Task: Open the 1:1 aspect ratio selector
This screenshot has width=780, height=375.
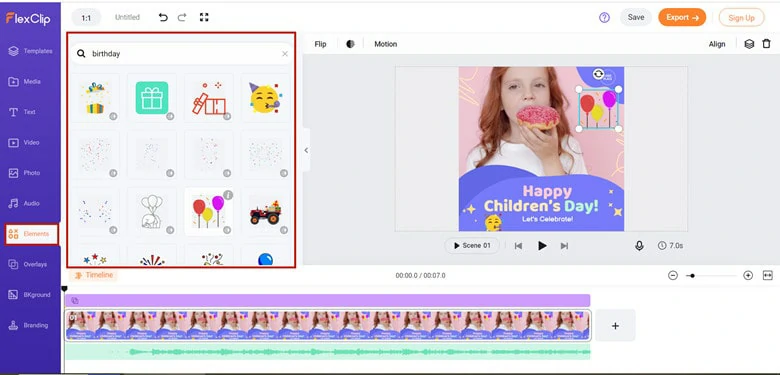Action: [86, 18]
